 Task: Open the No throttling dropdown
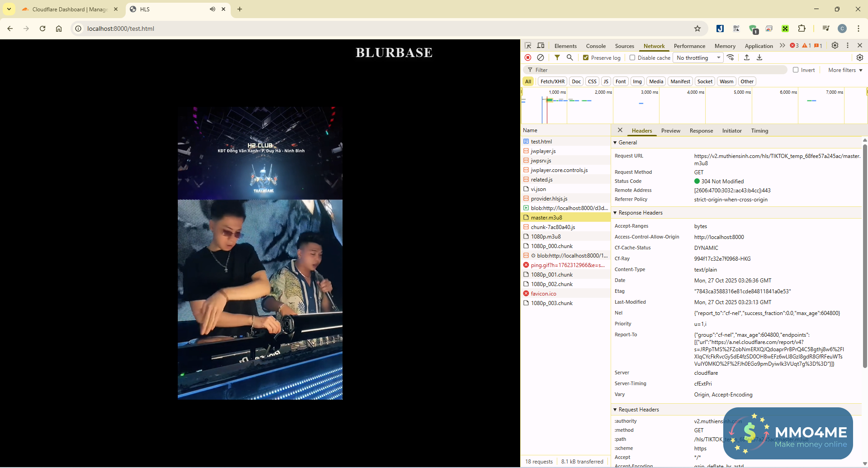coord(698,57)
